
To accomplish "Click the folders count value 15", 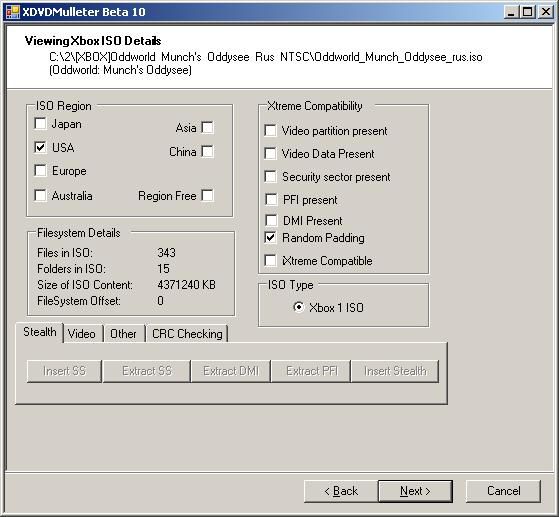I will point(163,268).
